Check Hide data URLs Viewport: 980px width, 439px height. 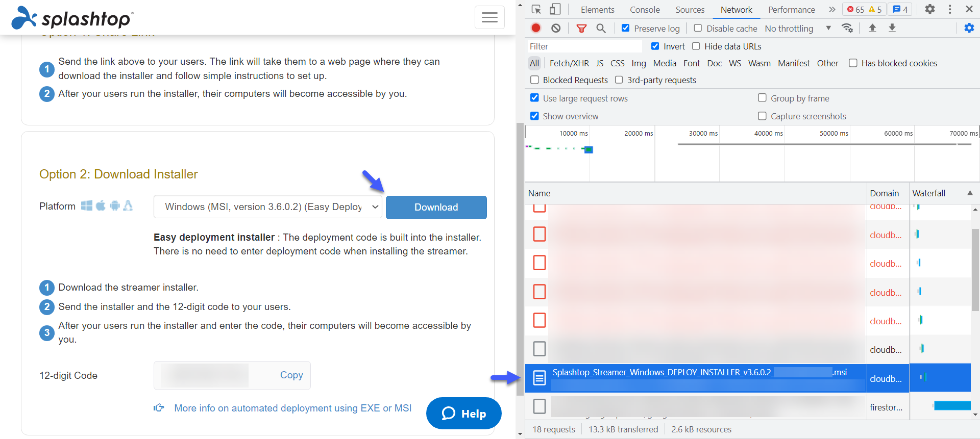click(696, 46)
